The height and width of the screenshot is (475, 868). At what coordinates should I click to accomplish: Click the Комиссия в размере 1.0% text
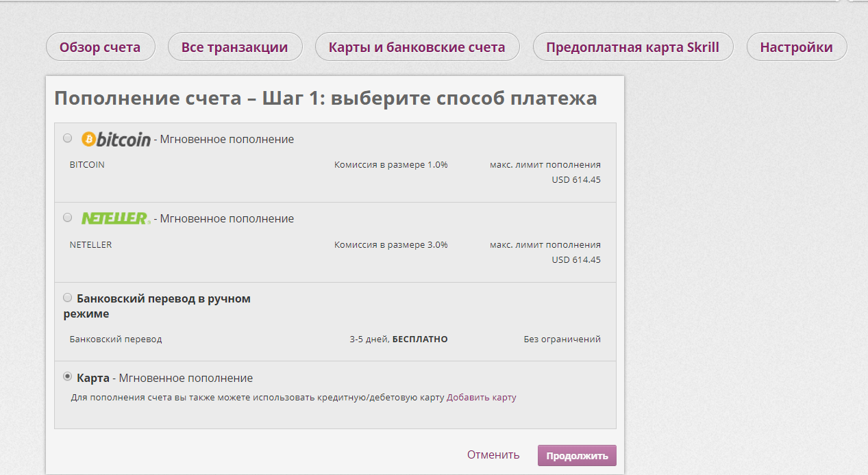coord(391,165)
